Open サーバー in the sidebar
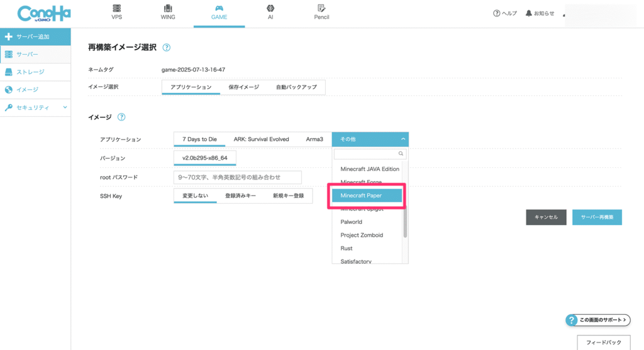 click(x=35, y=54)
